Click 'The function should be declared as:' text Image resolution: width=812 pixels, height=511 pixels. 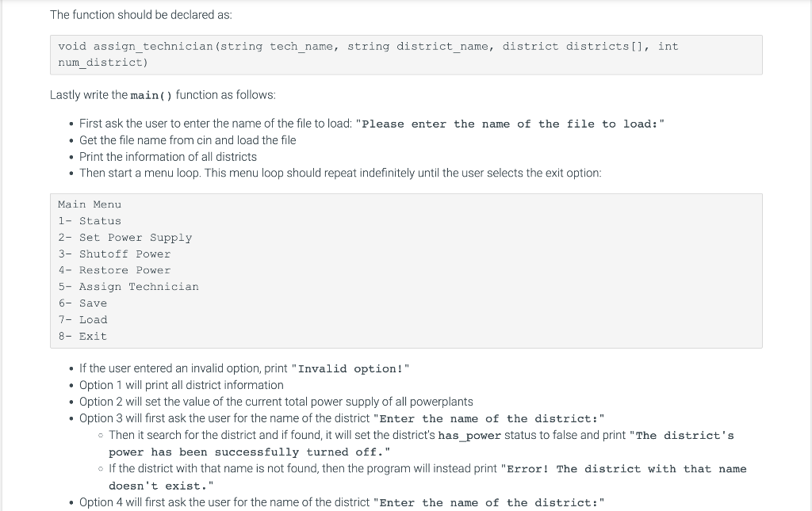click(141, 15)
